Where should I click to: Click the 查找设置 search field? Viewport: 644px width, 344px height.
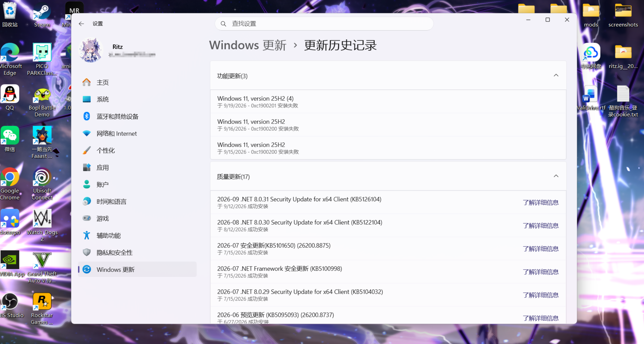coord(324,24)
